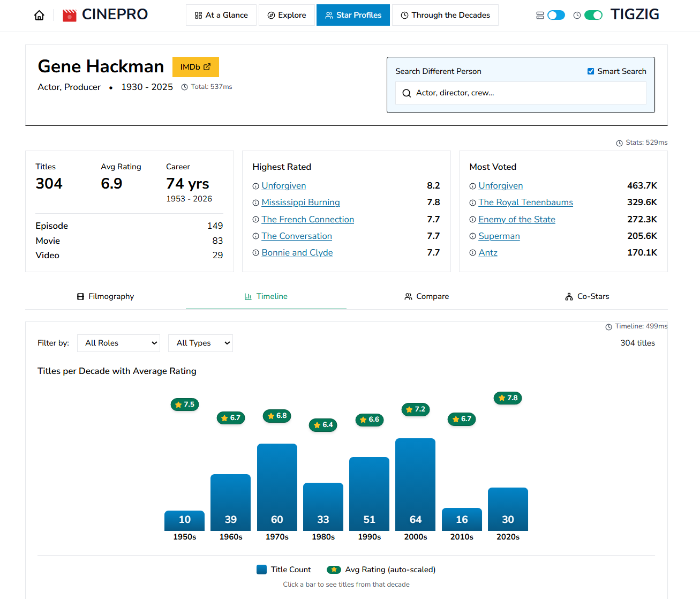Viewport: 700px width, 599px height.
Task: Click magnifier icon in the search box
Action: coord(407,93)
